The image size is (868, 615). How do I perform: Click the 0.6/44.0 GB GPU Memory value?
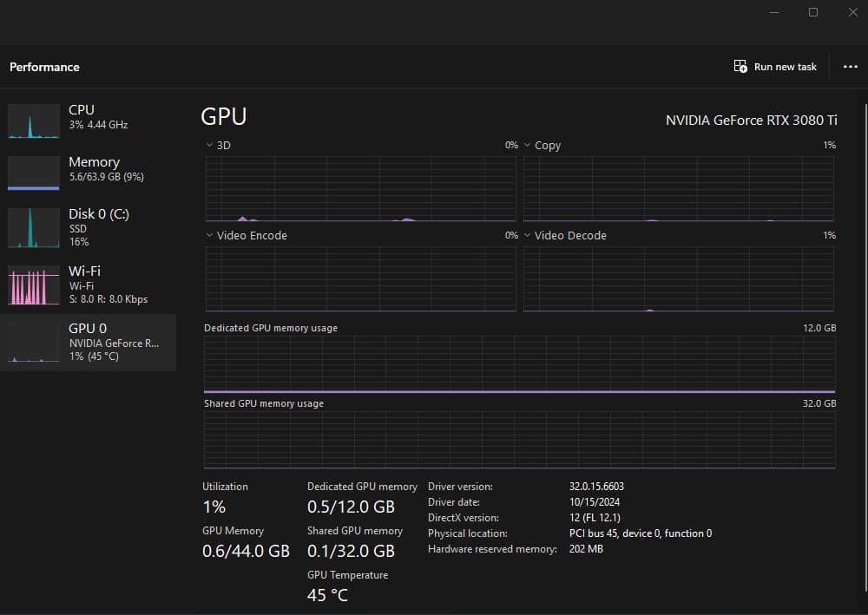coord(246,551)
